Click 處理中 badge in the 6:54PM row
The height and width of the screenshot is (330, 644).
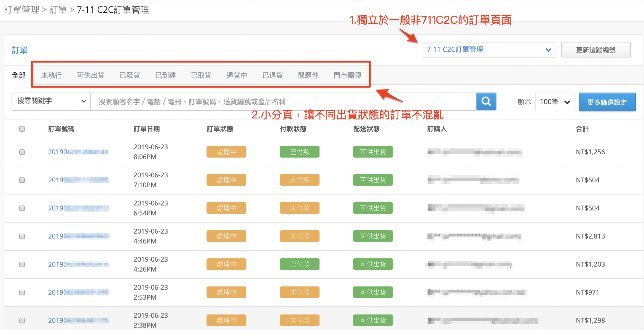(x=226, y=208)
